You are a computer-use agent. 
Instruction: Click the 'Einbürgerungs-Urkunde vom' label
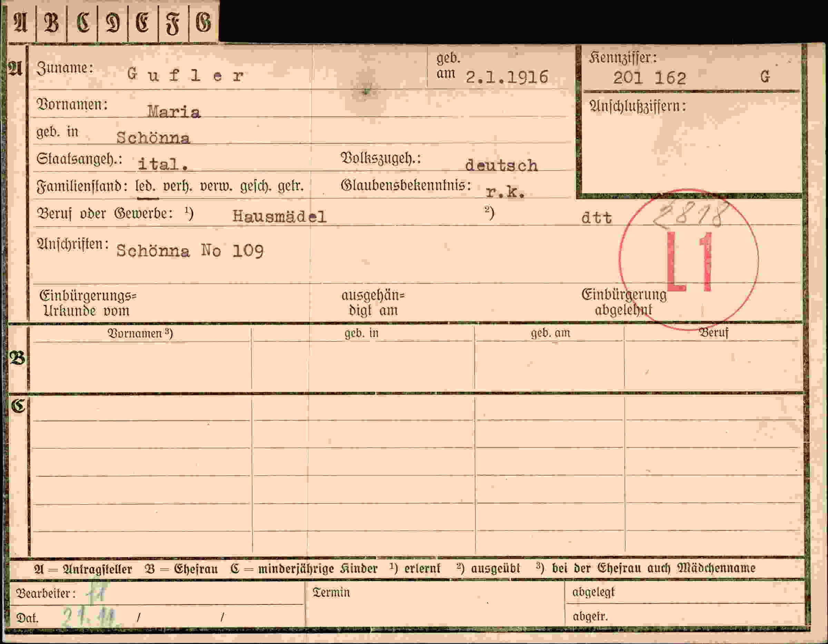click(88, 303)
